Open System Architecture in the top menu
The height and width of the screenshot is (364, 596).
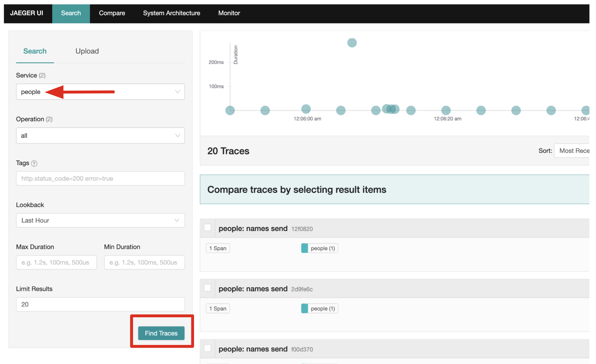[172, 13]
